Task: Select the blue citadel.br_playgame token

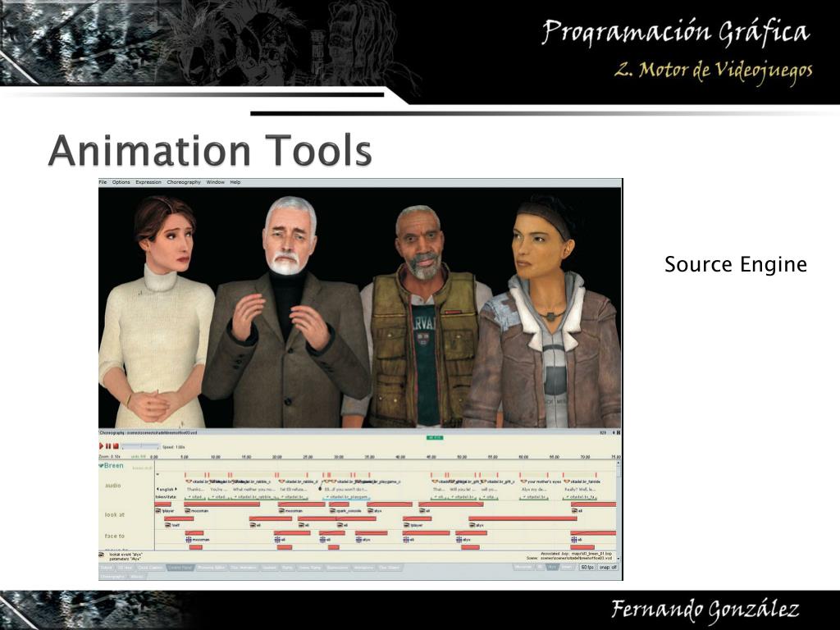Action: coord(346,497)
